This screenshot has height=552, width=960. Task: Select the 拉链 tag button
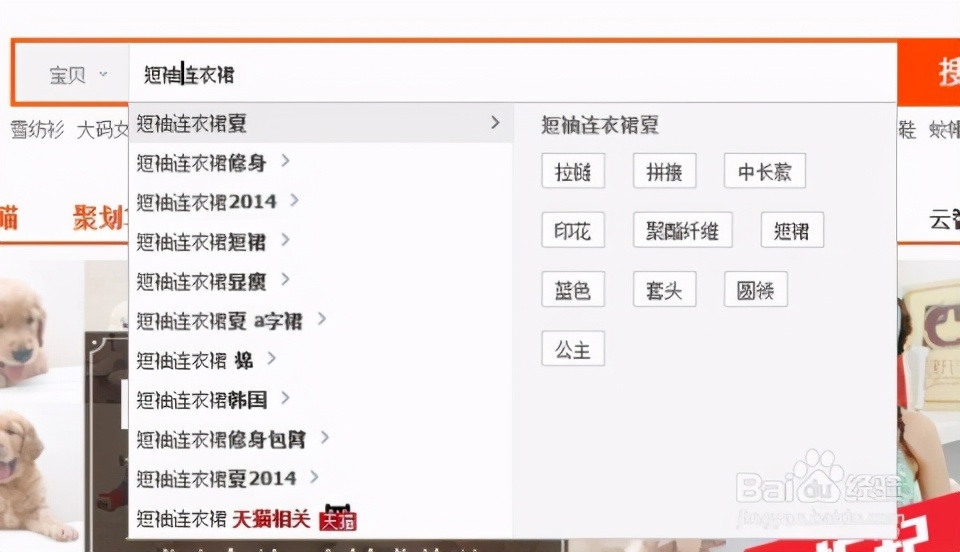click(573, 171)
